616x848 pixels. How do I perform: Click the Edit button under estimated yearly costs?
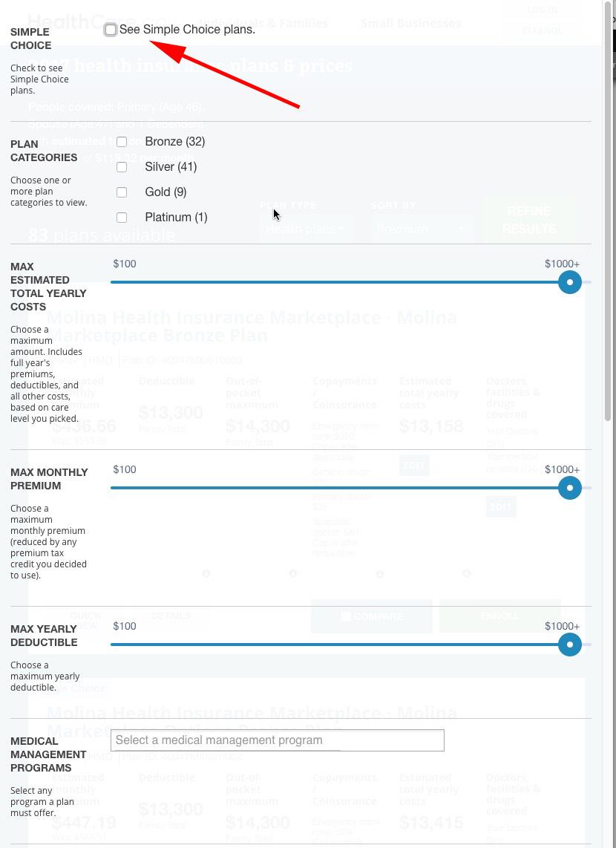[413, 466]
